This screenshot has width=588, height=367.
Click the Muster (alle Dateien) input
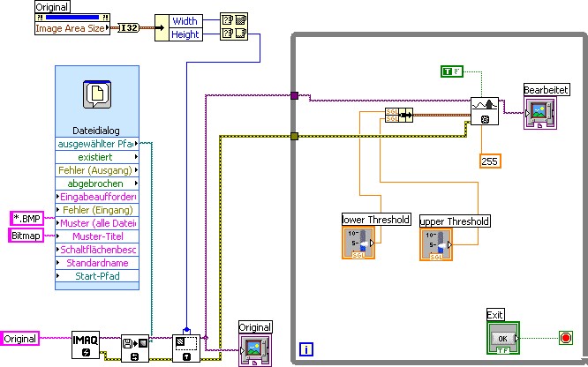tap(97, 223)
